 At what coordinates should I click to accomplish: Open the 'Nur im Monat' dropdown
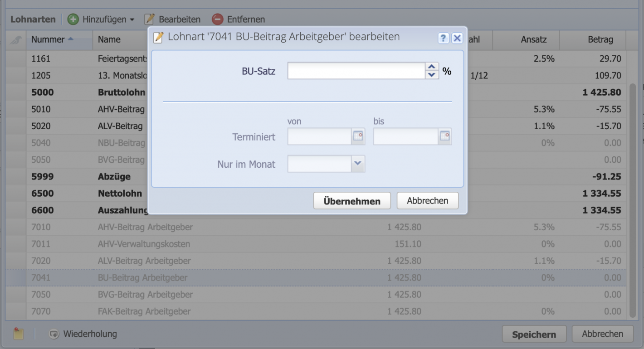click(358, 164)
